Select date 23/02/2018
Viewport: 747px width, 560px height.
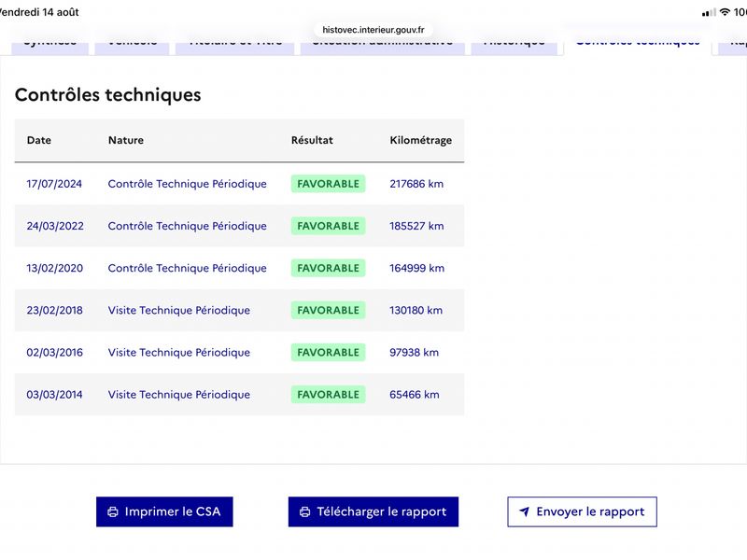click(54, 310)
